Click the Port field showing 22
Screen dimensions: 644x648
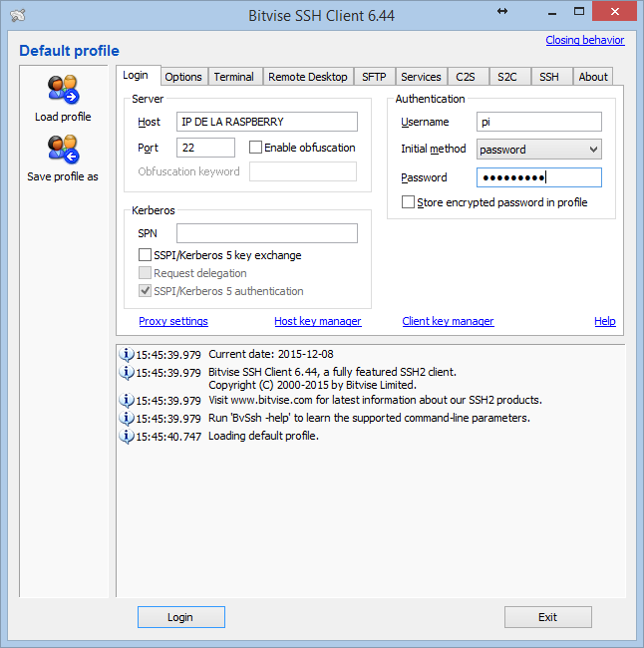click(205, 148)
